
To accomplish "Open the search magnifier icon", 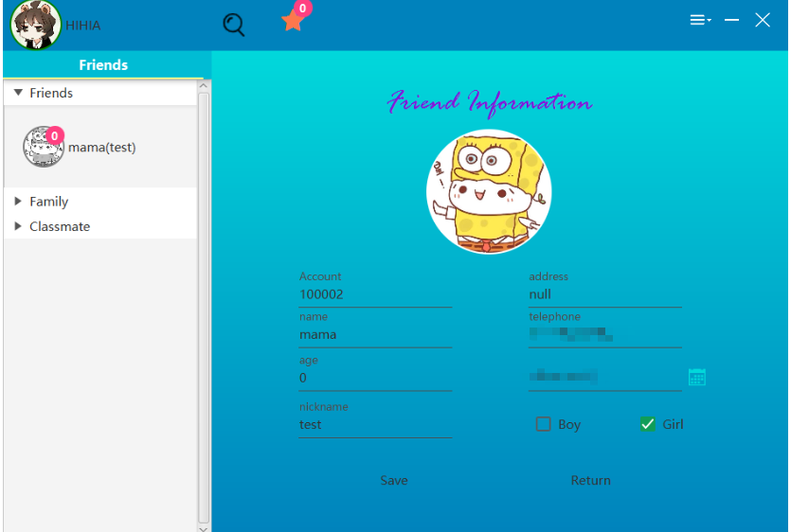I will [234, 25].
